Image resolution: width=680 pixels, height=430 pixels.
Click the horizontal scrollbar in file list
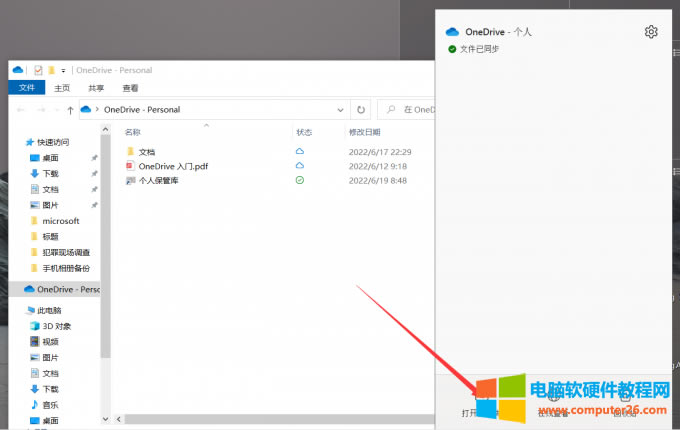(250, 418)
